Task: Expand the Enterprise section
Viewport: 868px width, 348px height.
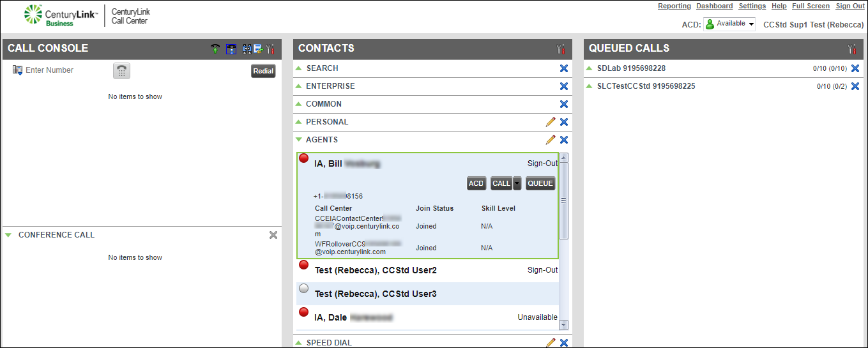Action: [x=298, y=86]
